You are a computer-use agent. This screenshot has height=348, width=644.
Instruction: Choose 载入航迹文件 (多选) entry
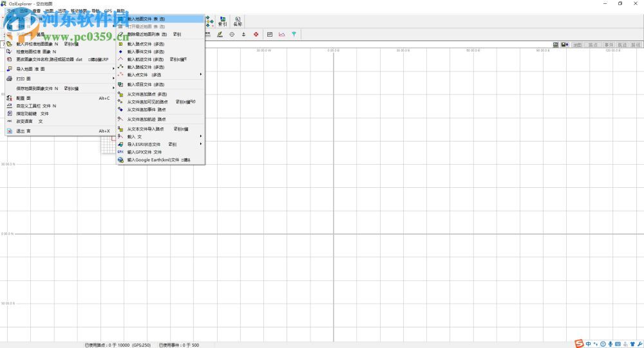pyautogui.click(x=160, y=60)
